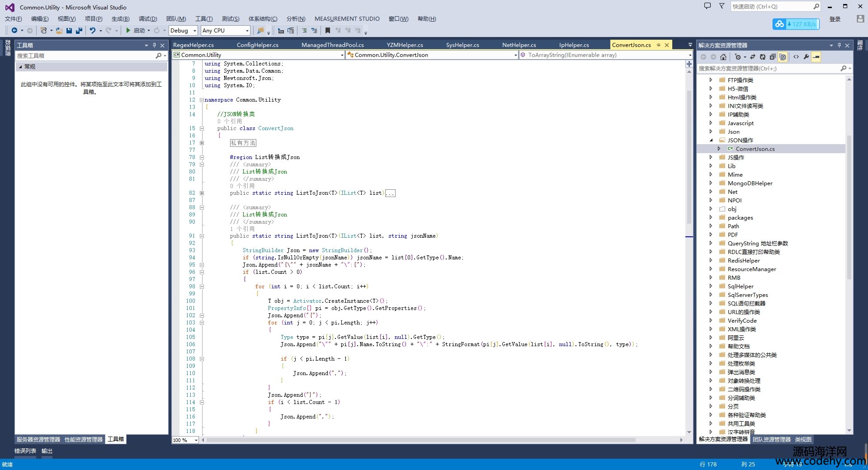Screen dimensions: 868x470
Task: Toggle auto-hide pin on Solution Explorer panel
Action: [x=839, y=45]
